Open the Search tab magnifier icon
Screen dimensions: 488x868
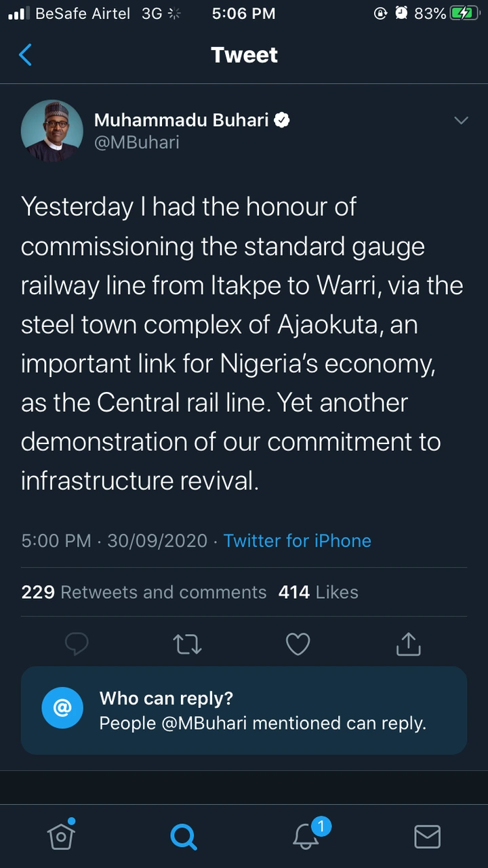tap(183, 837)
